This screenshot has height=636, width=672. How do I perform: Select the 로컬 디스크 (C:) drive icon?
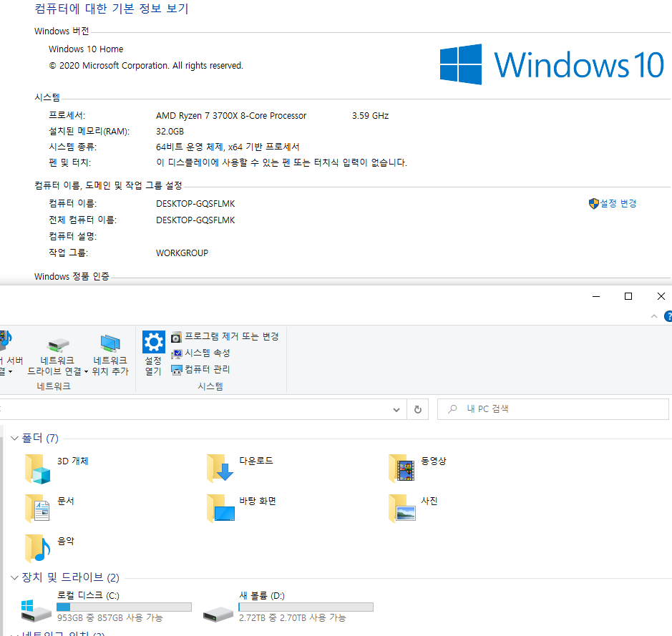coord(36,611)
